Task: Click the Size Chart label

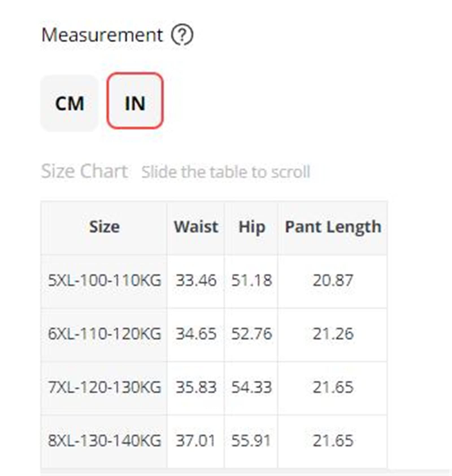Action: click(84, 171)
